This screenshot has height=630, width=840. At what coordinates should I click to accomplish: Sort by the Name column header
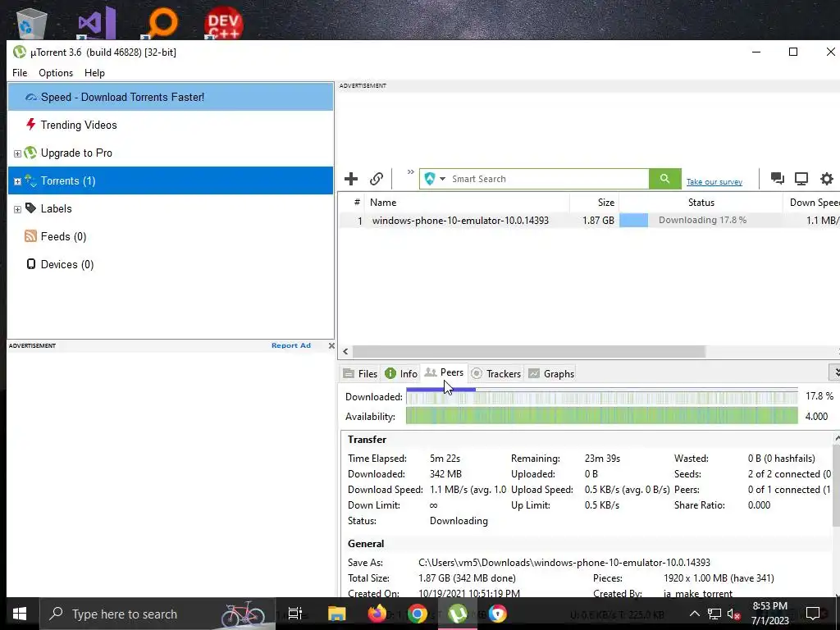467,203
